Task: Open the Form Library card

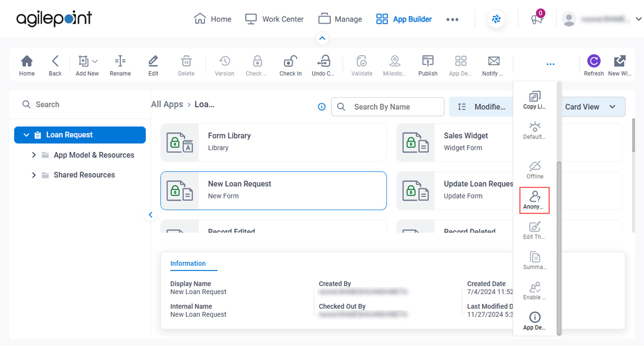Action: 273,143
